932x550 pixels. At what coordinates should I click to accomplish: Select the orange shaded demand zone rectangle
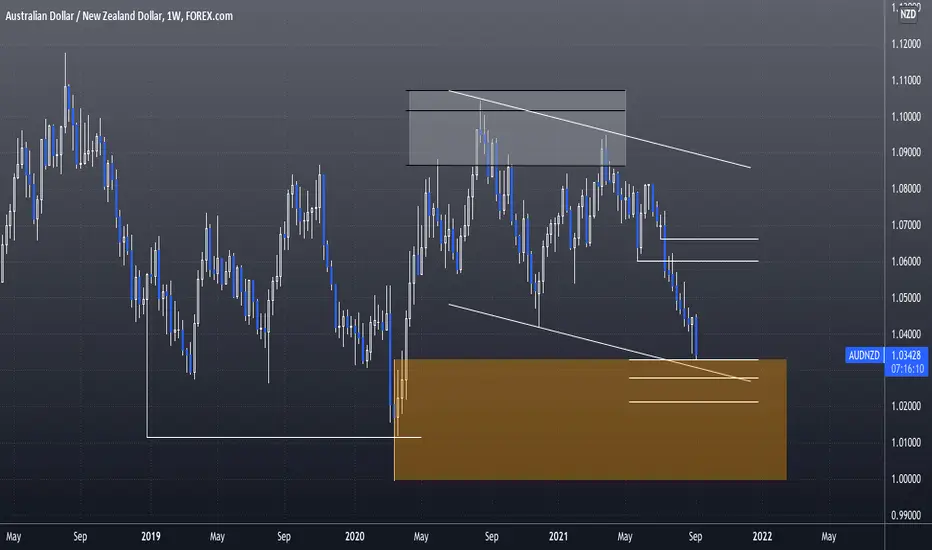[590, 419]
